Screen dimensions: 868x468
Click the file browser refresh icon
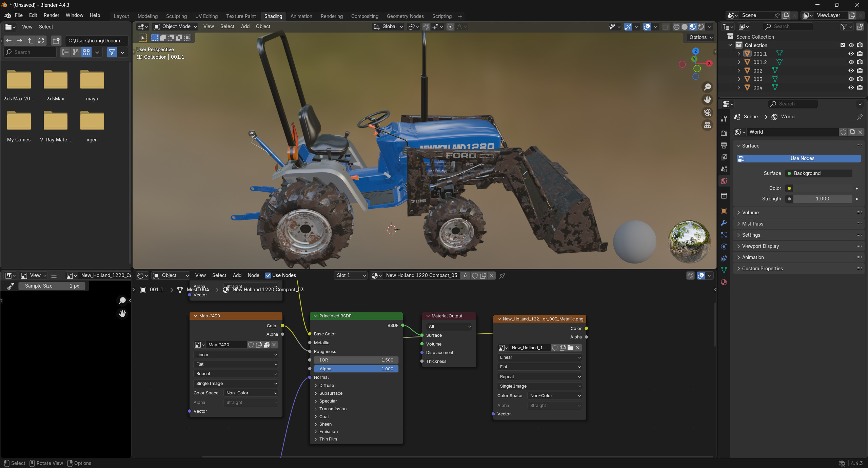pyautogui.click(x=41, y=41)
